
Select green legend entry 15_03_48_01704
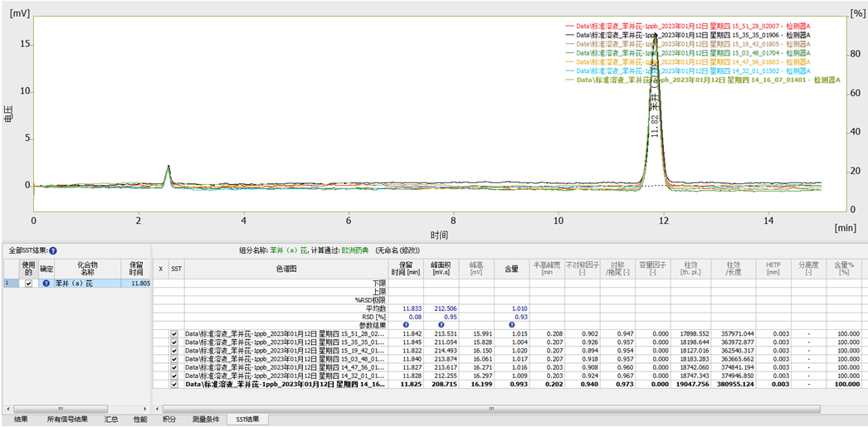[688, 53]
